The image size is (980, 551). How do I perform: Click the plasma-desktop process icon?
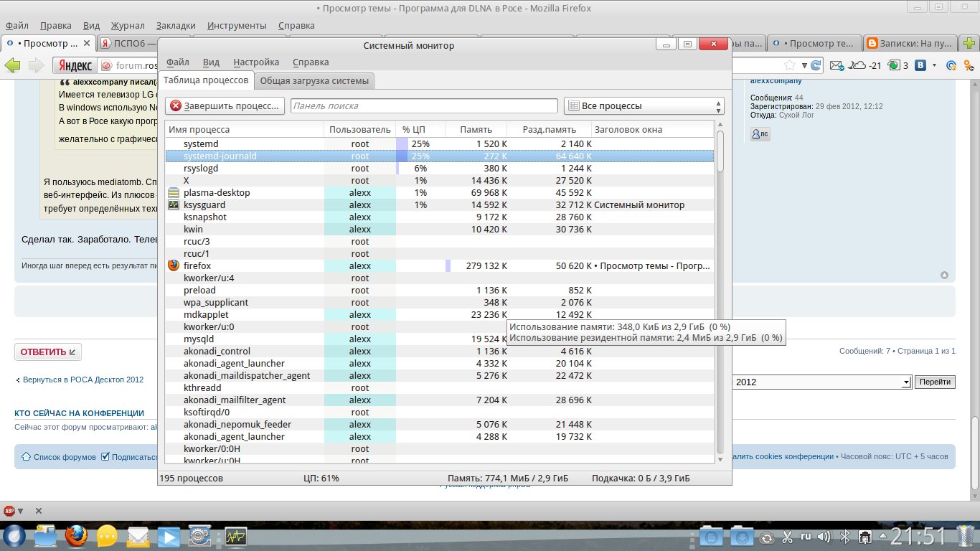coord(173,193)
